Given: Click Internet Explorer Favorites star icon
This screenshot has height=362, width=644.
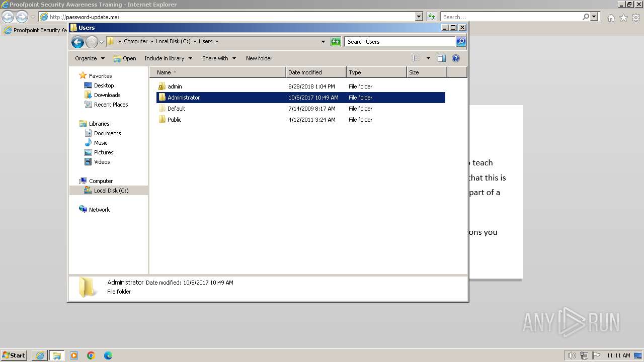Looking at the screenshot, I should 623,18.
